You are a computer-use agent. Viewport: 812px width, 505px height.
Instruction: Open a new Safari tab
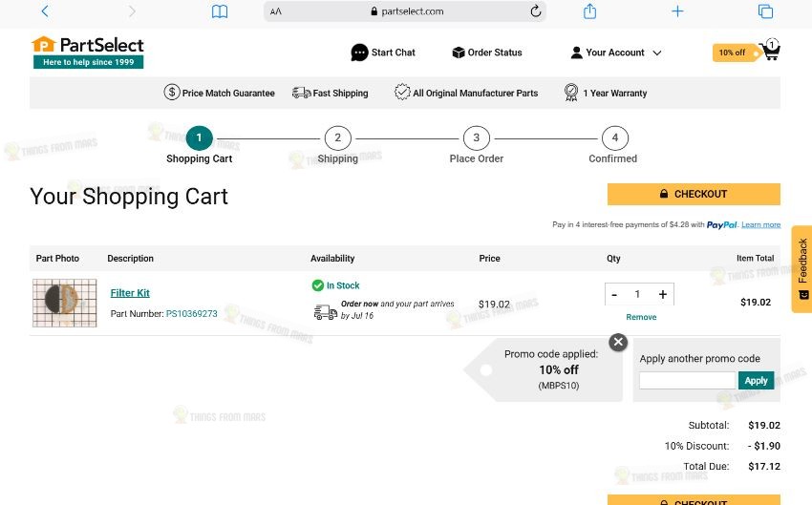(677, 11)
